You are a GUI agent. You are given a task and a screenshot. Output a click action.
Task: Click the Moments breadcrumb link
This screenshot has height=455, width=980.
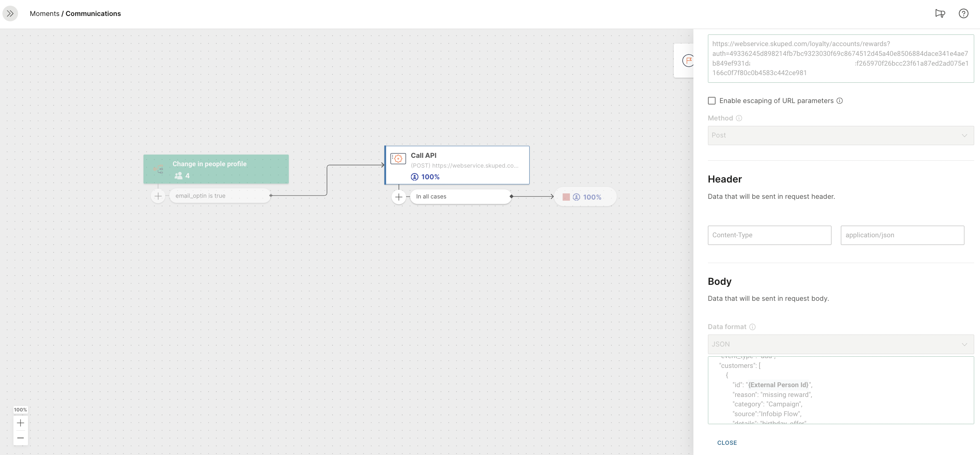[45, 14]
